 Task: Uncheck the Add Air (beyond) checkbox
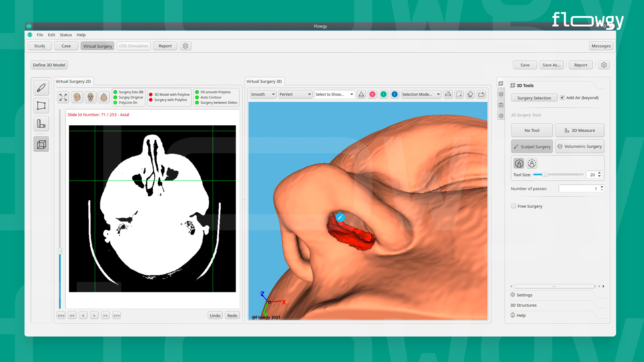(562, 98)
